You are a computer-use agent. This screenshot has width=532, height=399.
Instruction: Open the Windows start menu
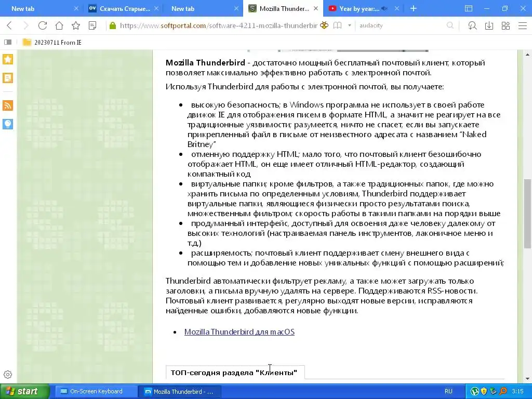(x=25, y=391)
